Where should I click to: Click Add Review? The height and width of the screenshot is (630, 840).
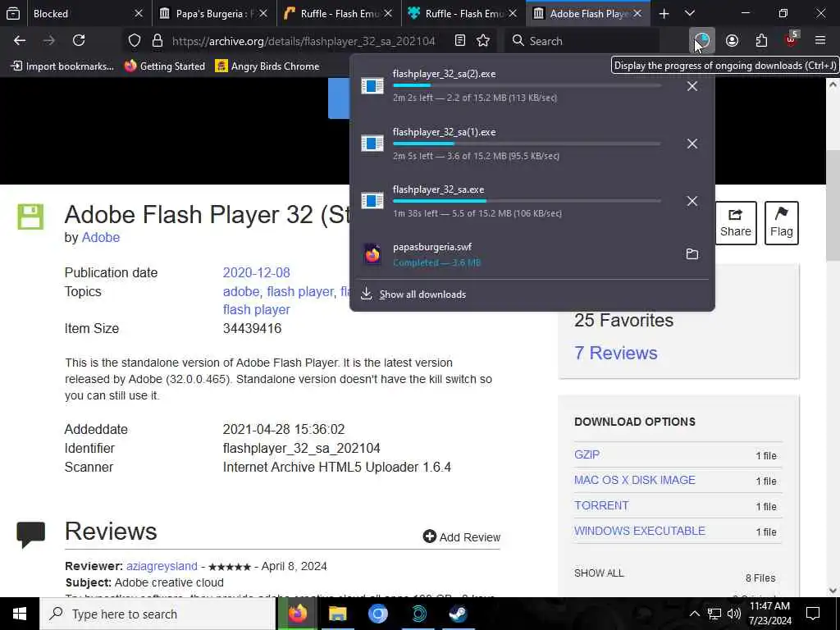pos(461,536)
